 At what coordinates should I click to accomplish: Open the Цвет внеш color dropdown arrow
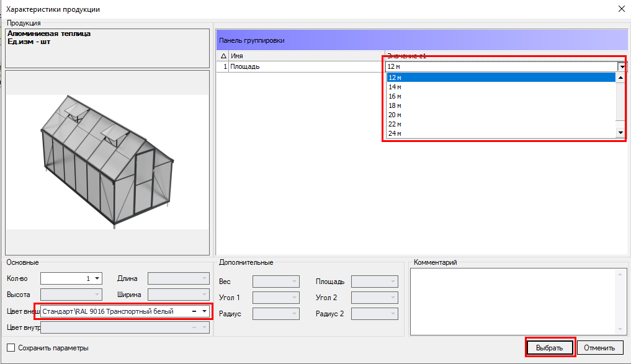coord(204,311)
